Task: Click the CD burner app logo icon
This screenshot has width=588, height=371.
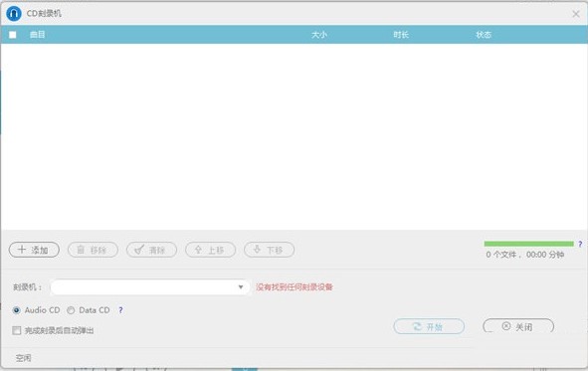Action: click(x=14, y=14)
